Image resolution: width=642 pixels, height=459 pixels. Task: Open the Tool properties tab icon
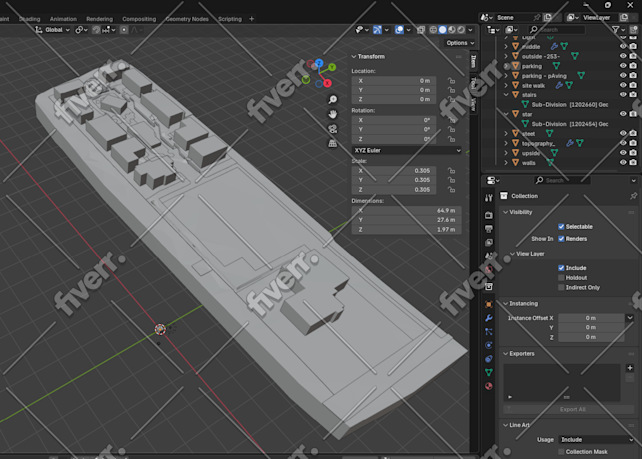point(488,198)
